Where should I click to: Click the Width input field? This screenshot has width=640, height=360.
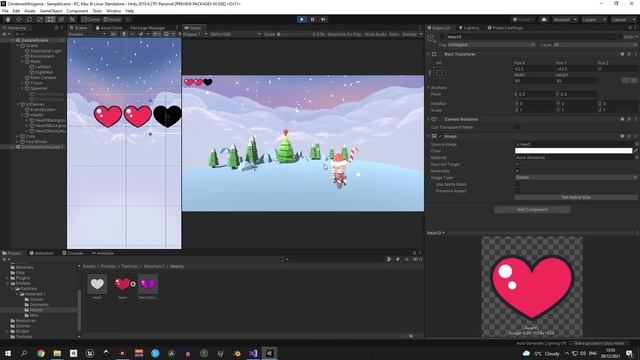[534, 81]
